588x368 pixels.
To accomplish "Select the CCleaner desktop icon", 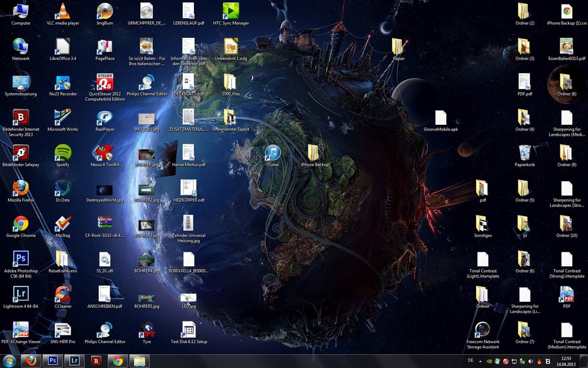I will tap(63, 294).
